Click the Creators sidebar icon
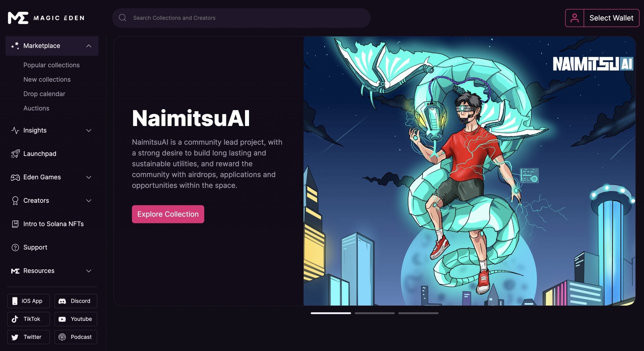Viewport: 644px width, 351px height. pyautogui.click(x=15, y=200)
